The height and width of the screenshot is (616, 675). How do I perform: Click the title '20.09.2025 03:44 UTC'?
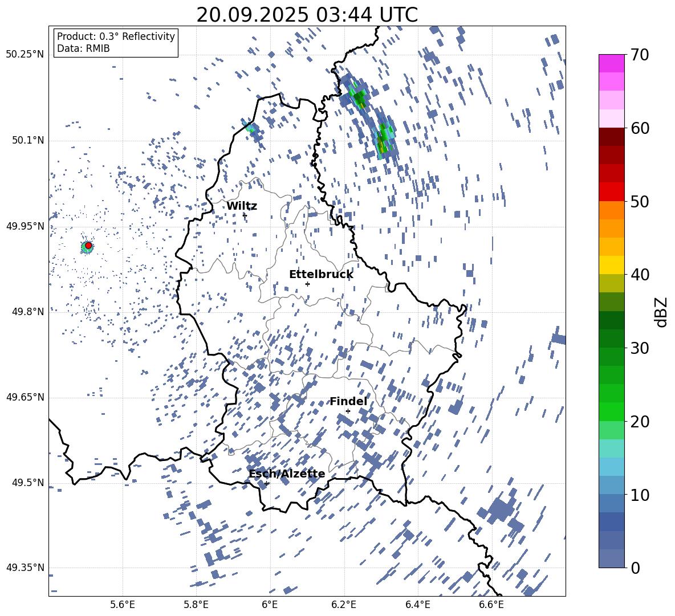point(307,15)
